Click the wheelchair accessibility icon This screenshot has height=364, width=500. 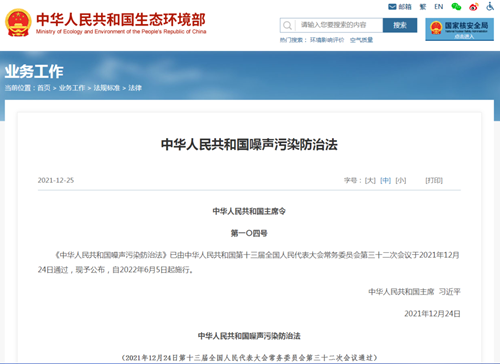coord(490,6)
